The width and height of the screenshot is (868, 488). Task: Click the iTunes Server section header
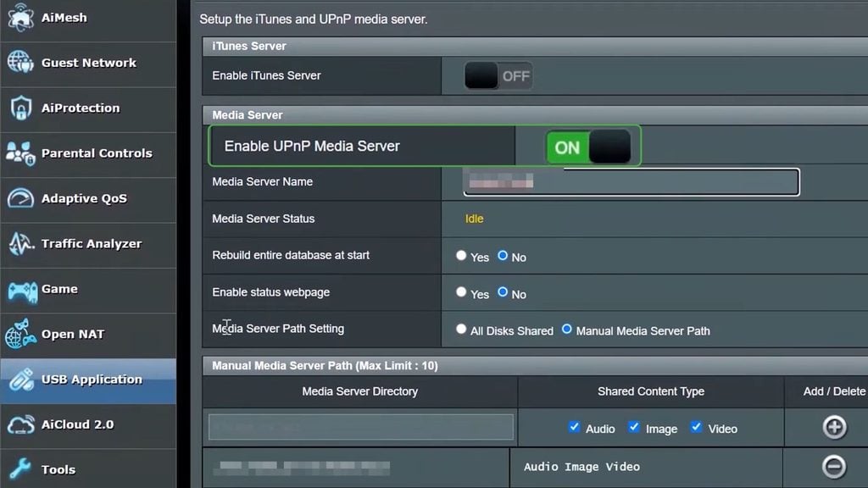tap(249, 46)
